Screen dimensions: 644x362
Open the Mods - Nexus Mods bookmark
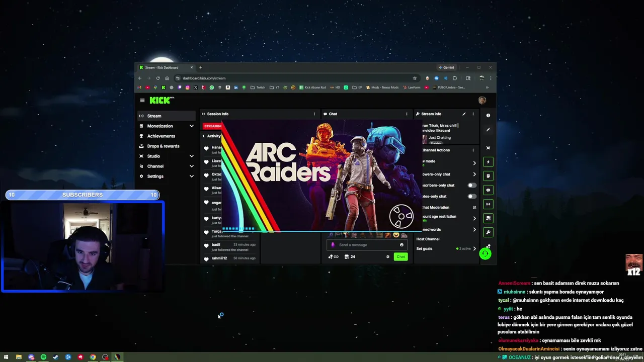[382, 87]
